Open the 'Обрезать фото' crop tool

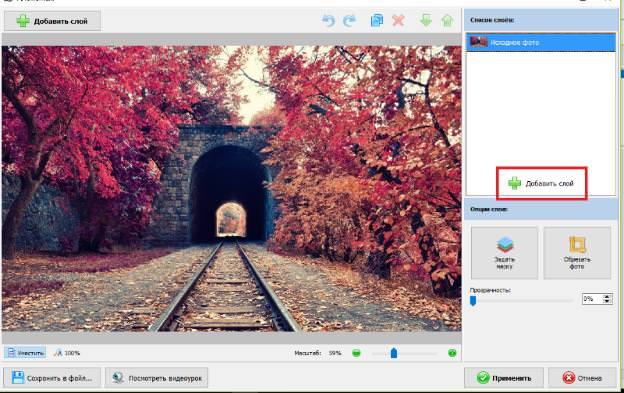[577, 253]
